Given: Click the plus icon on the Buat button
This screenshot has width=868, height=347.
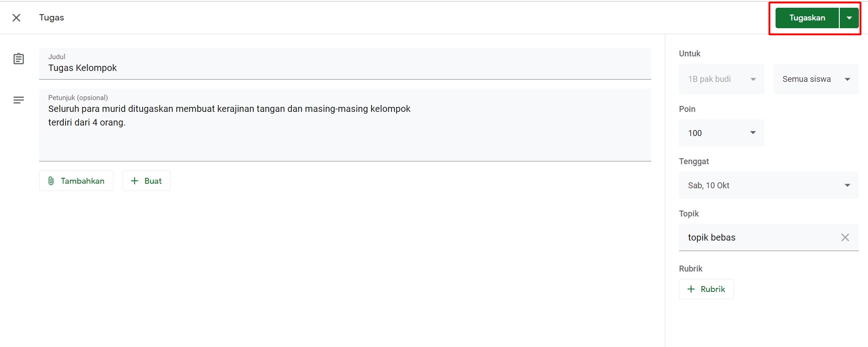Looking at the screenshot, I should point(134,181).
